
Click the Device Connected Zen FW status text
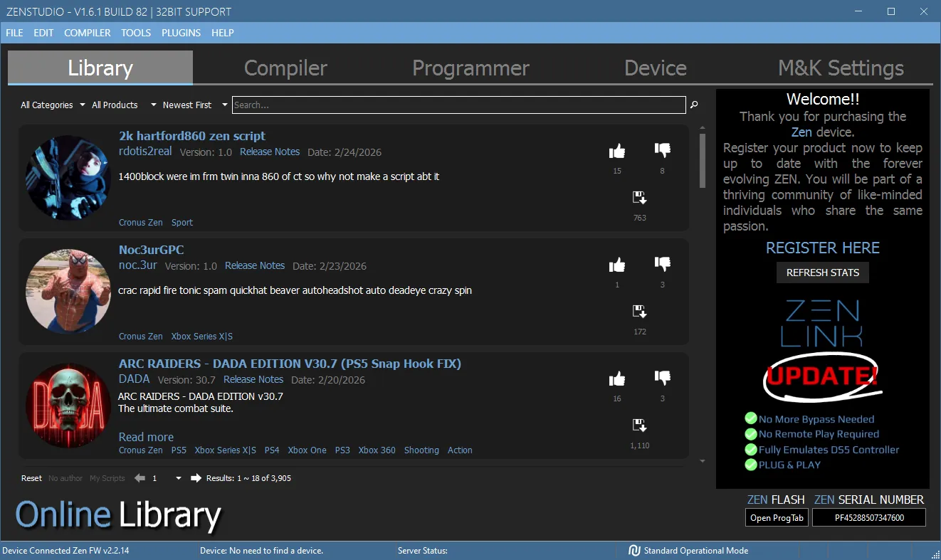click(x=65, y=550)
